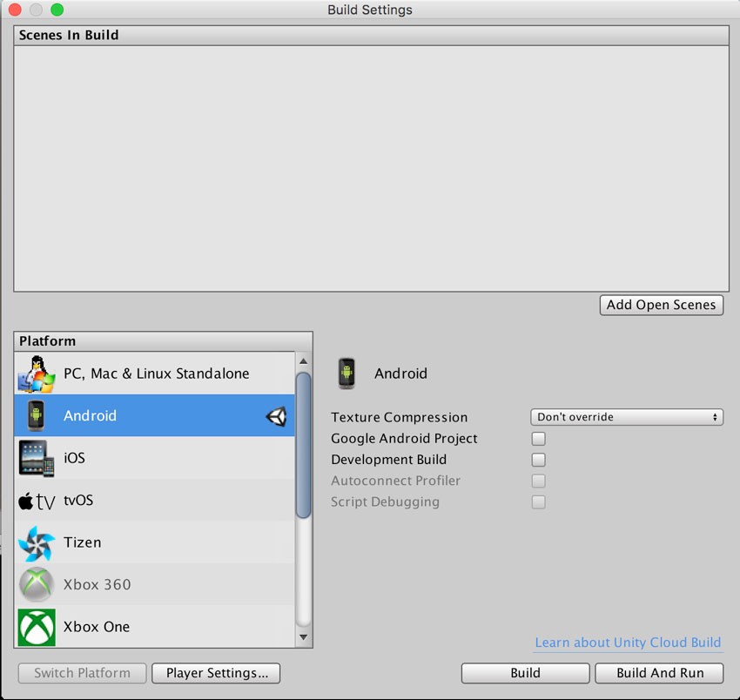Click the Android phone icon in platform list

(x=36, y=416)
